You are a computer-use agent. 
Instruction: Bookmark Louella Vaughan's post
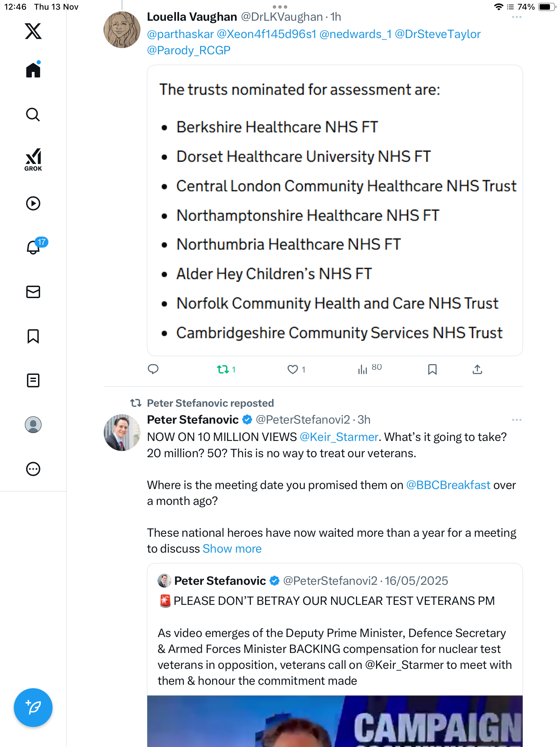click(x=432, y=369)
